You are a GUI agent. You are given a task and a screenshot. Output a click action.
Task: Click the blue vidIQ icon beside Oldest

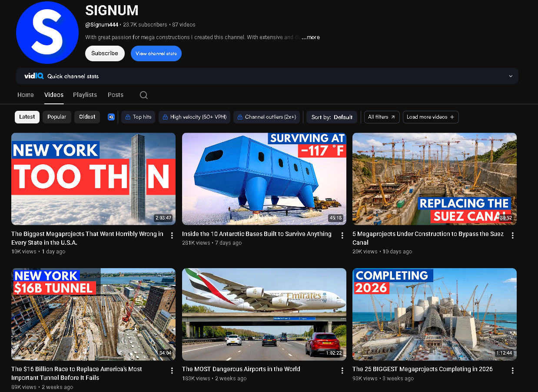(111, 117)
